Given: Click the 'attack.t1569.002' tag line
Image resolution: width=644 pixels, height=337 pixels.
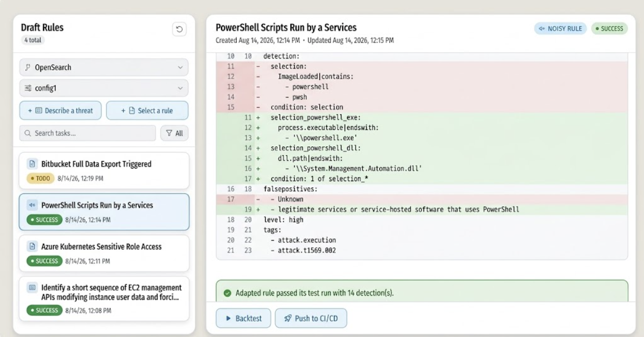Looking at the screenshot, I should (422, 250).
